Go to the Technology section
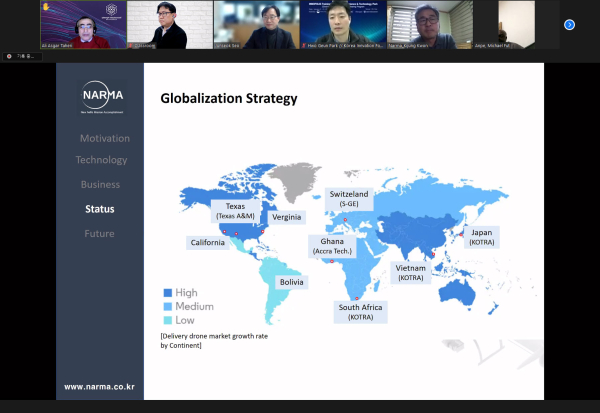The width and height of the screenshot is (600, 413). coord(102,160)
